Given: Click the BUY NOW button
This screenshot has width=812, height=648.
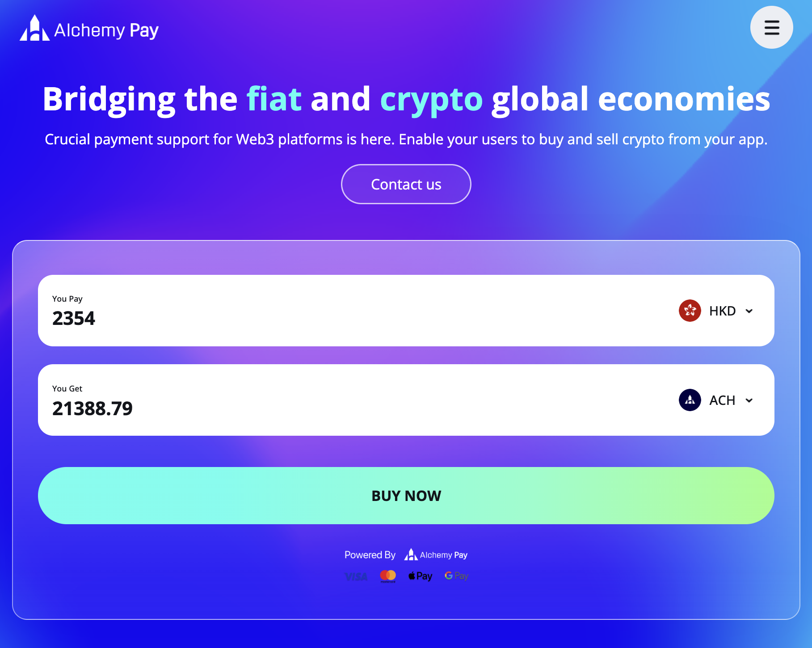Looking at the screenshot, I should click(406, 496).
